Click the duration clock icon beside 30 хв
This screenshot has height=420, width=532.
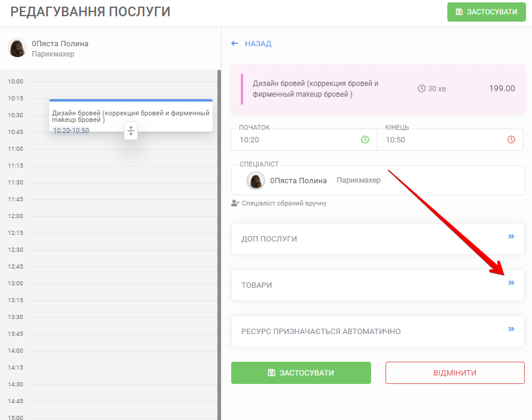click(x=422, y=88)
